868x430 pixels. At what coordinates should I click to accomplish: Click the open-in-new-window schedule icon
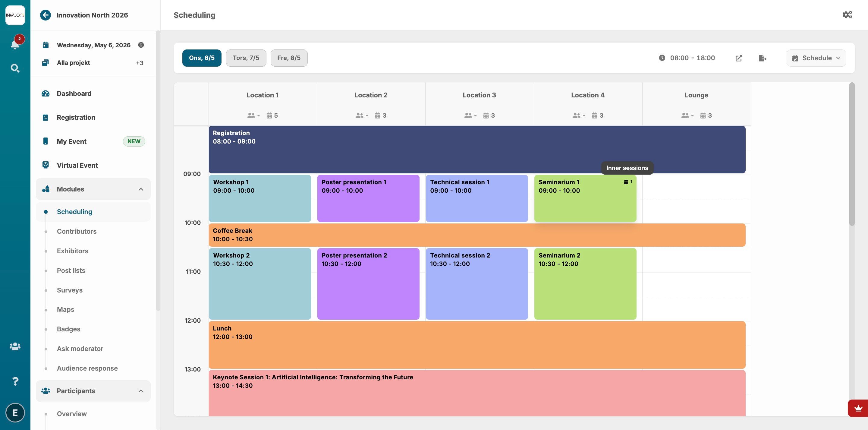pos(739,58)
